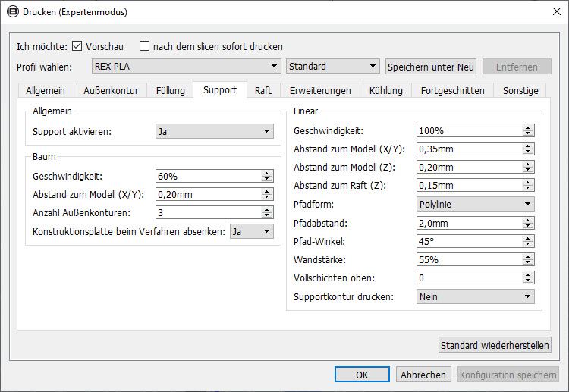Decrease Linear Geschwindigkeit with down arrow
This screenshot has height=392, width=569.
click(528, 133)
